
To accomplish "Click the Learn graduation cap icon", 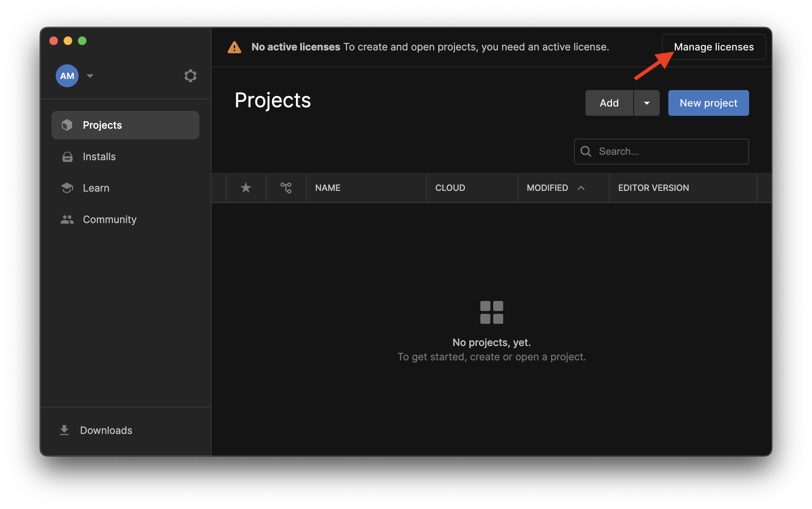I will pos(68,188).
